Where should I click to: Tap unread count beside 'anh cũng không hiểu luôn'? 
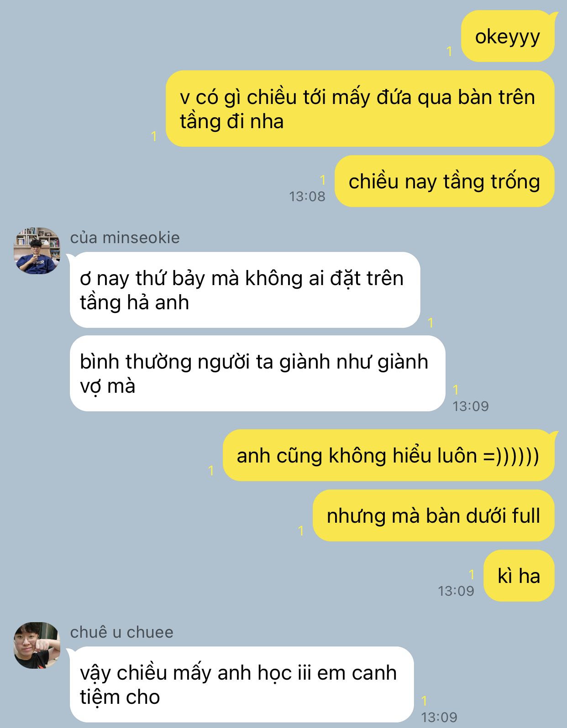pyautogui.click(x=211, y=470)
